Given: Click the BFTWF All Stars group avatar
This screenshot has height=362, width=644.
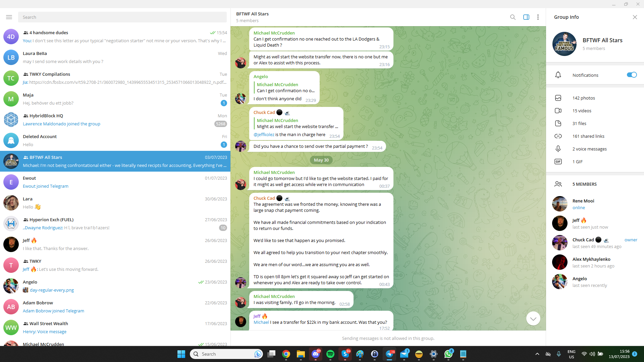Looking at the screenshot, I should 564,44.
